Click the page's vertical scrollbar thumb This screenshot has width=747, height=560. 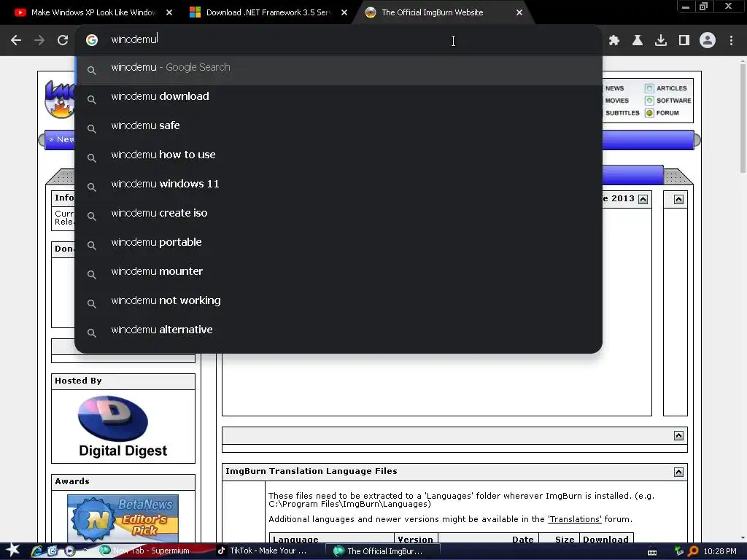tap(743, 119)
